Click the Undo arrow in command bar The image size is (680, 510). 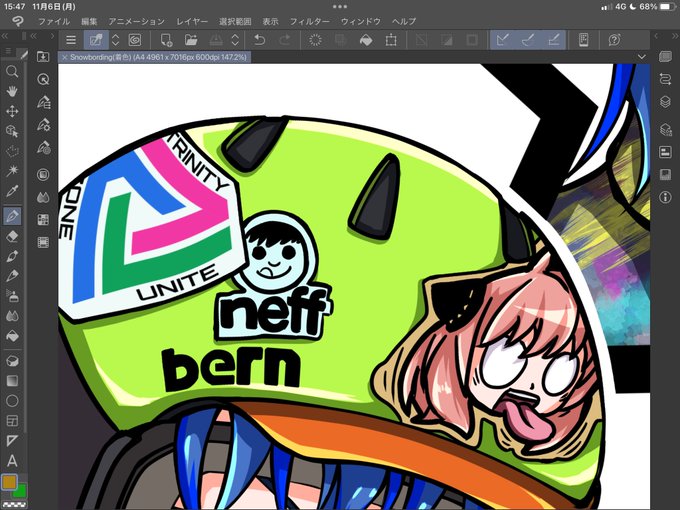(x=259, y=40)
